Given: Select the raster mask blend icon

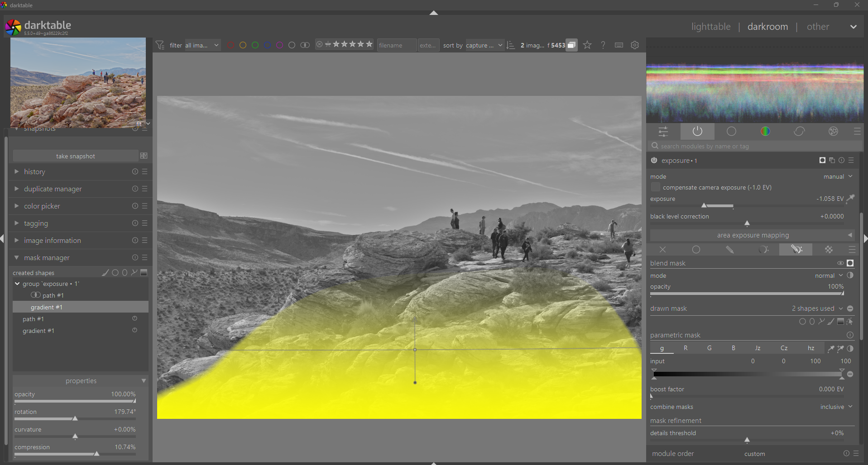Looking at the screenshot, I should click(829, 250).
